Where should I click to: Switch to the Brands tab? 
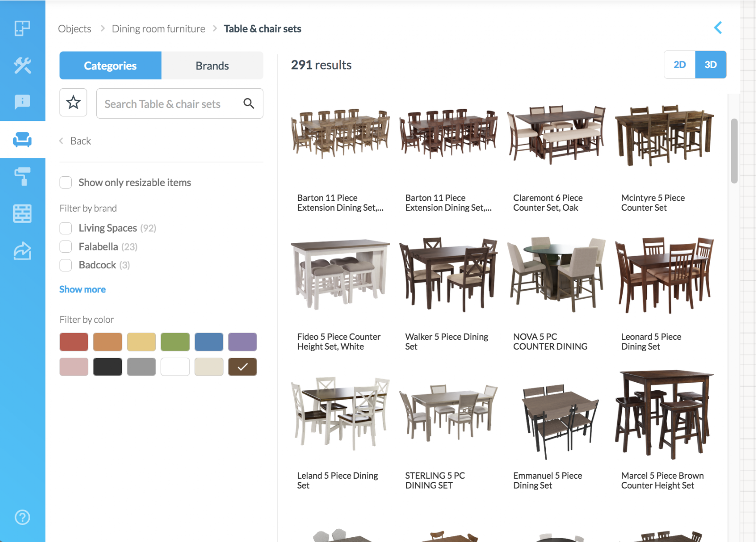point(212,66)
